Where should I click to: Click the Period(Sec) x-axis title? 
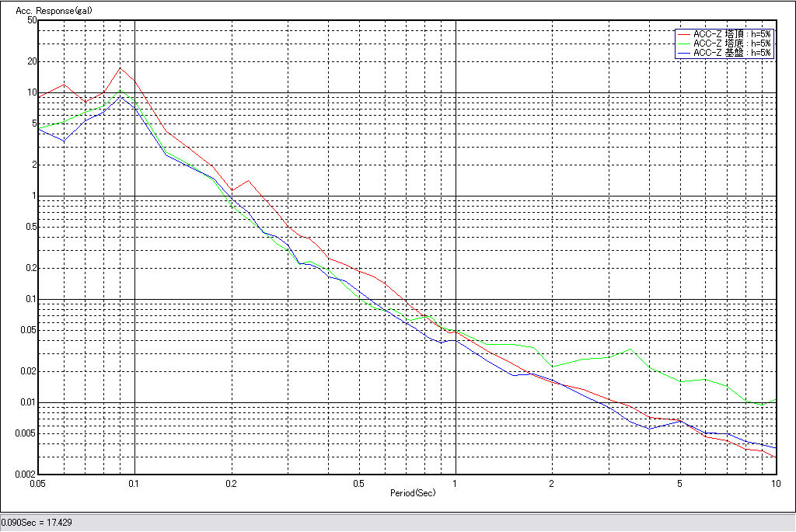[413, 493]
